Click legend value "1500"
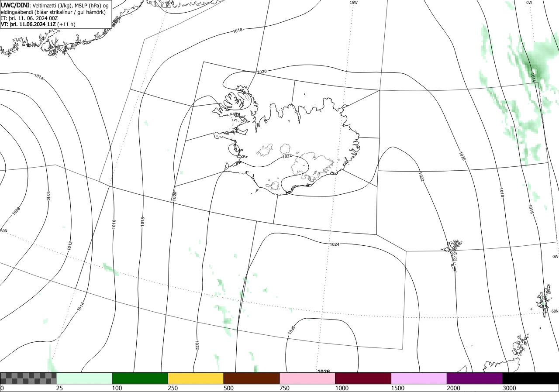 click(397, 388)
